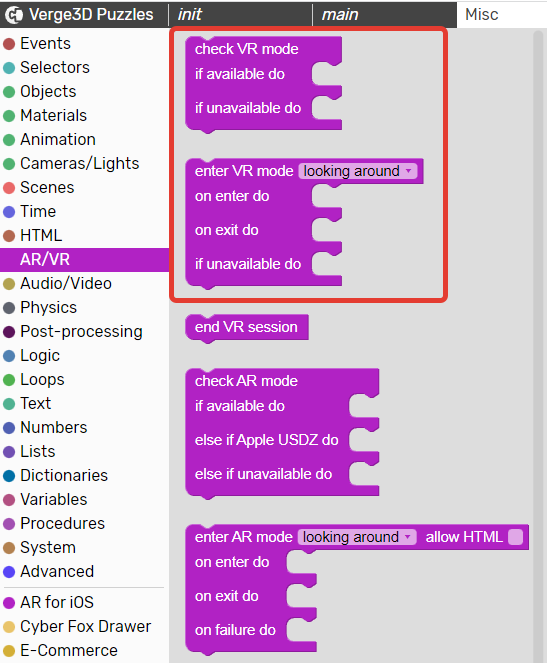Open enter VR mode looking around dropdown

coord(358,171)
